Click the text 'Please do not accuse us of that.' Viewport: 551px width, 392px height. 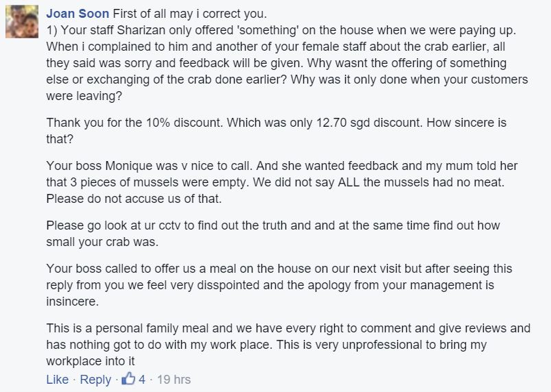(x=134, y=199)
